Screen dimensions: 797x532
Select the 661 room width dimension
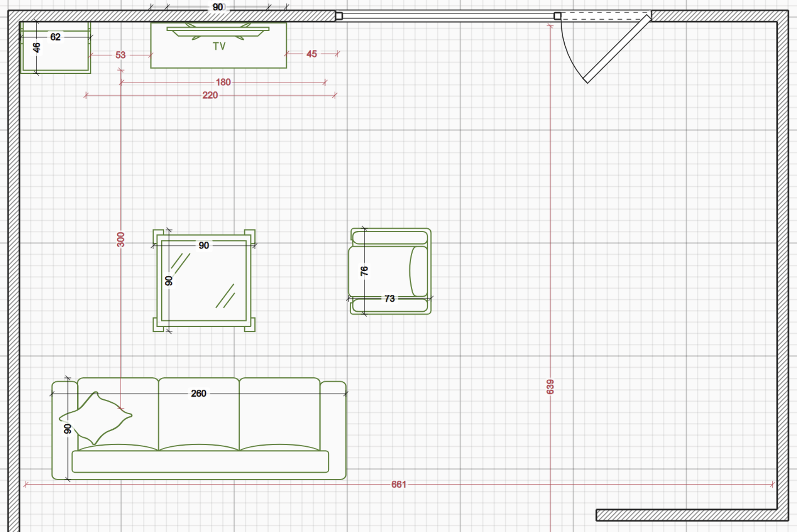tap(398, 484)
